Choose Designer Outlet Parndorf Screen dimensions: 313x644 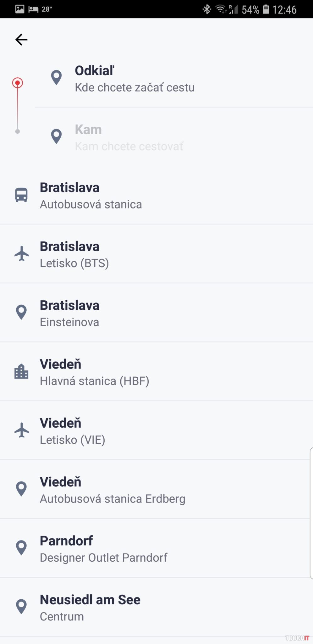coord(104,548)
